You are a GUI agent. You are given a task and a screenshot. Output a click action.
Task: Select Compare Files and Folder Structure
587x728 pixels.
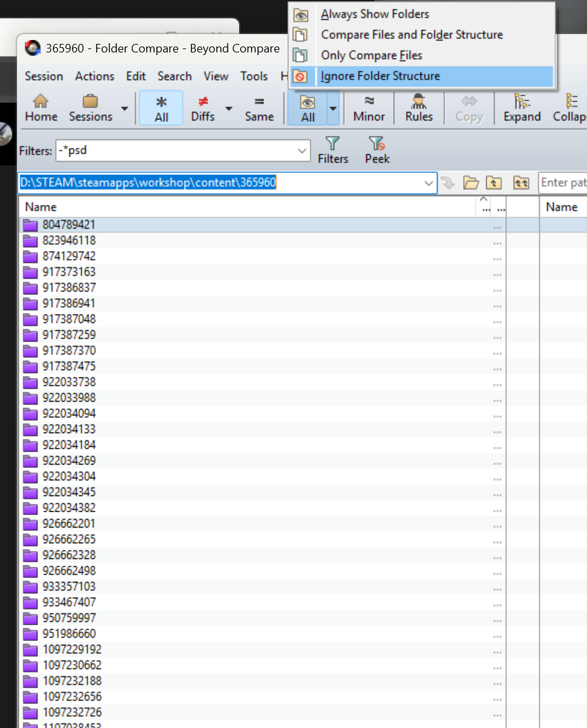(422, 35)
